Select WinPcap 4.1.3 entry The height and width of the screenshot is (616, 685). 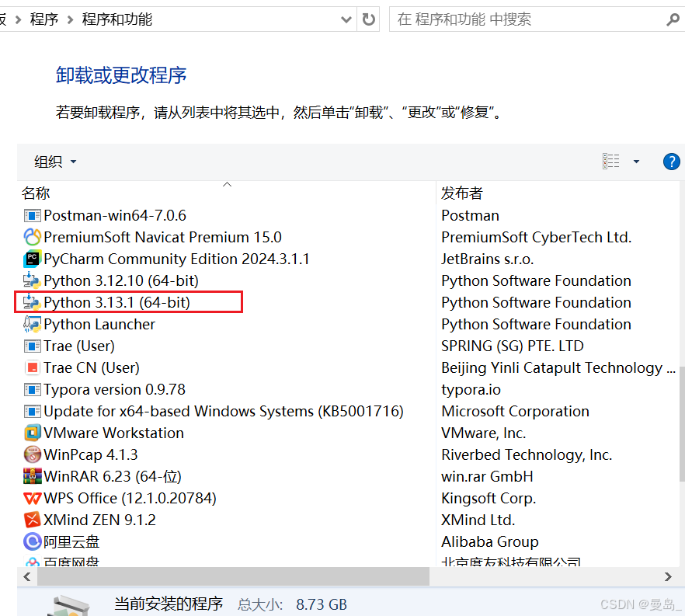pyautogui.click(x=90, y=454)
